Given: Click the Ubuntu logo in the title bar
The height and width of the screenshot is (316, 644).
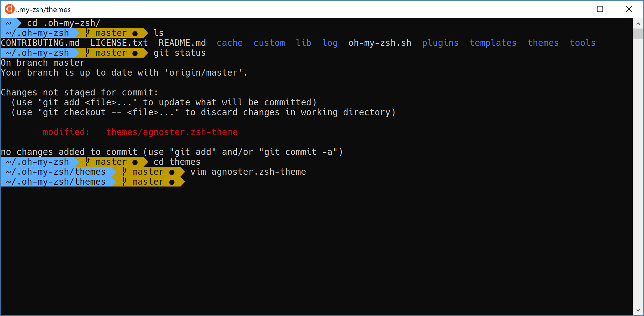Looking at the screenshot, I should click(x=9, y=9).
